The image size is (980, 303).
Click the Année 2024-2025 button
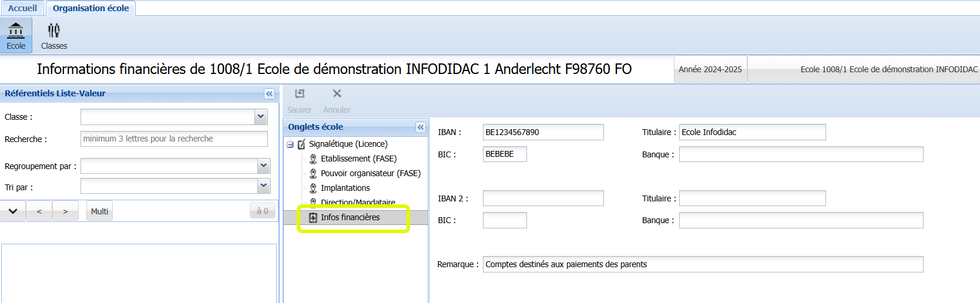(x=710, y=69)
